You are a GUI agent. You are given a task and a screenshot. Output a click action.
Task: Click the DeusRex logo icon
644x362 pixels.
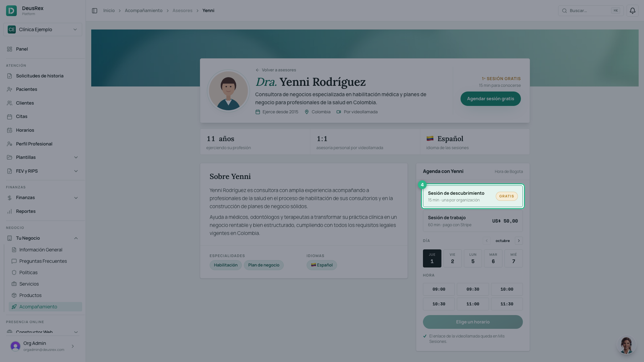pyautogui.click(x=11, y=11)
